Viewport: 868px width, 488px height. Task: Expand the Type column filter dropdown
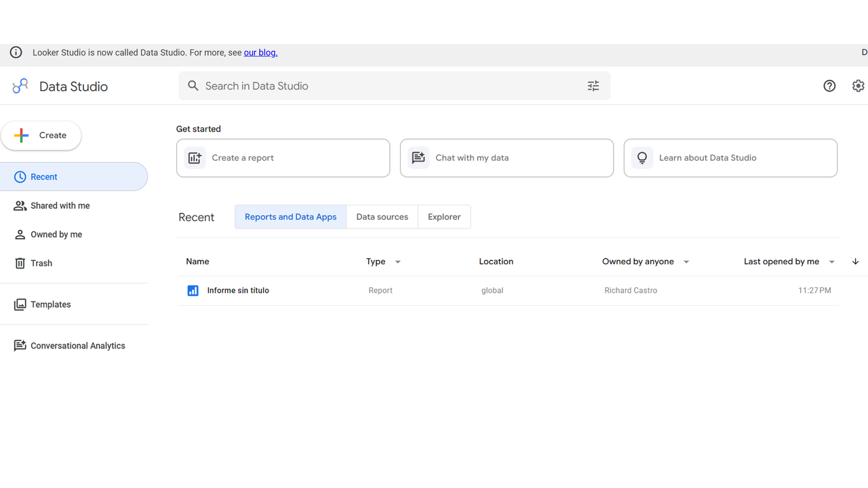coord(398,262)
